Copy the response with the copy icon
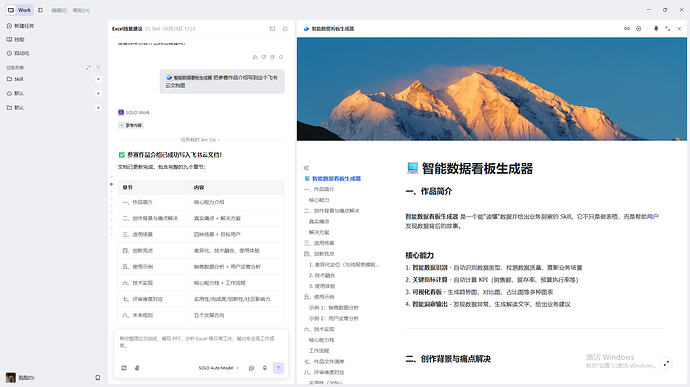 click(272, 57)
